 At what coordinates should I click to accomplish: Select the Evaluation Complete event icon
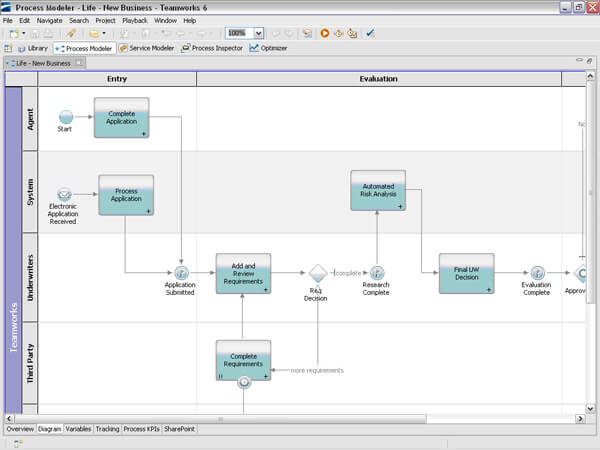click(538, 273)
